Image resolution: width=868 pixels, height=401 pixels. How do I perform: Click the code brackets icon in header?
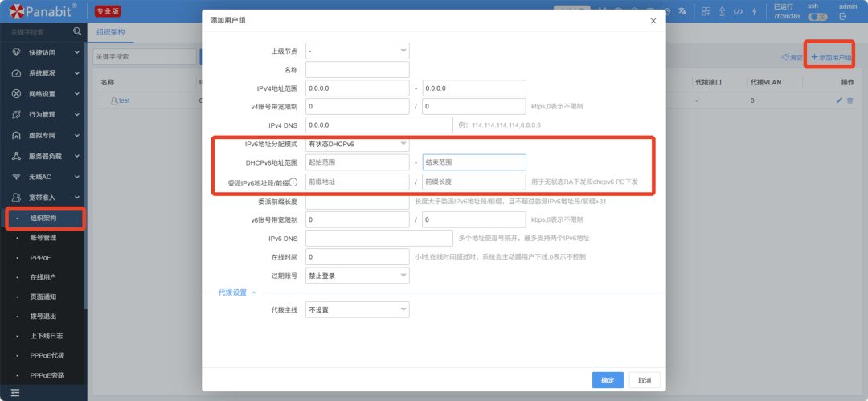(x=738, y=11)
